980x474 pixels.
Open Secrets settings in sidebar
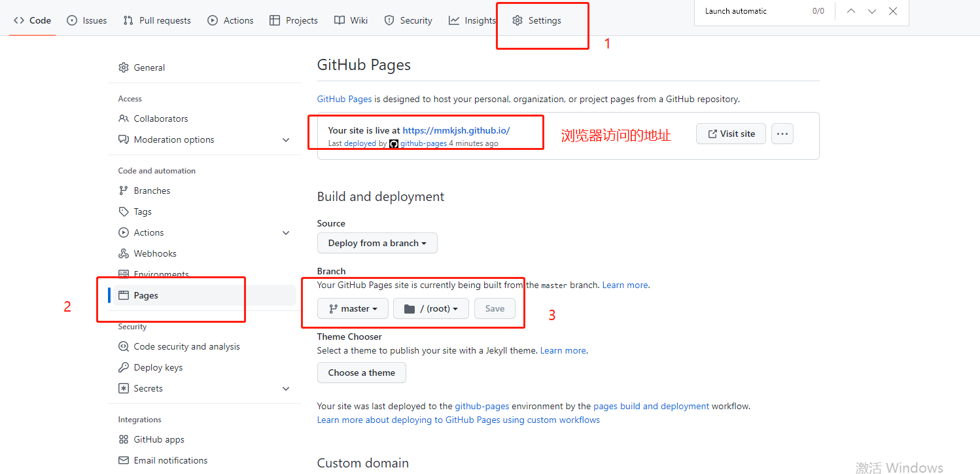205,388
